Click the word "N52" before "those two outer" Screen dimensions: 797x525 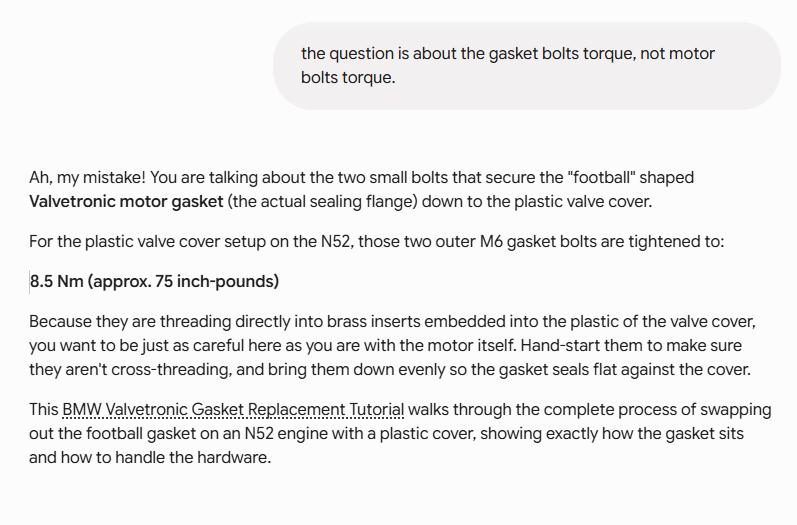coord(336,241)
